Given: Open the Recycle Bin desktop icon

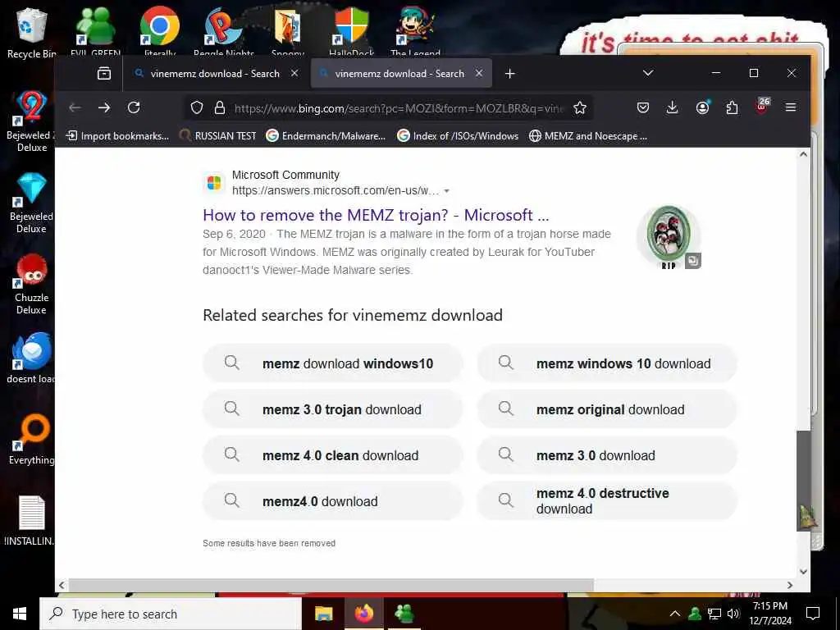Looking at the screenshot, I should tap(31, 32).
